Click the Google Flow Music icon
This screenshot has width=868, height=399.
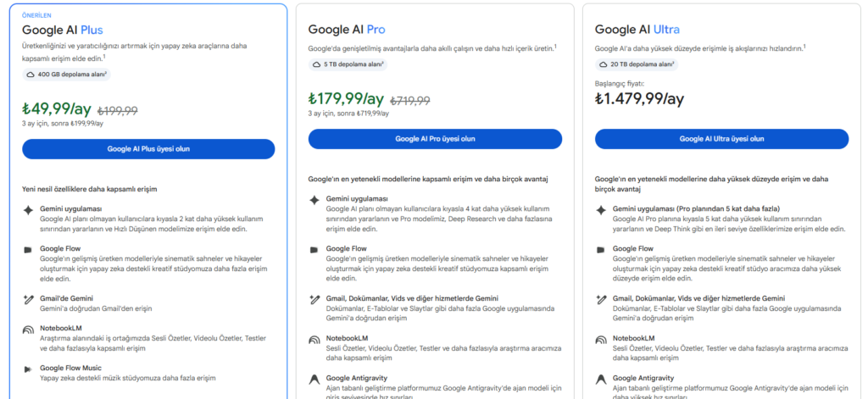(x=28, y=369)
